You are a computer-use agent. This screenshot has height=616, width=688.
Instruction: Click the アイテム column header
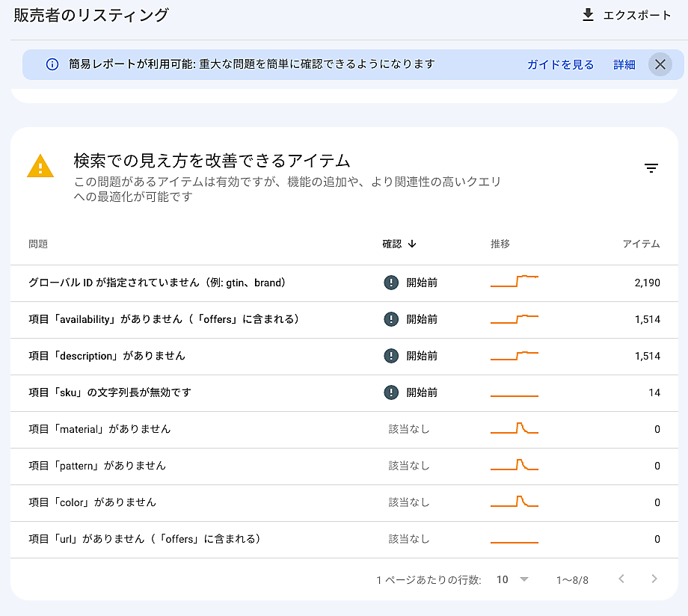(x=641, y=244)
